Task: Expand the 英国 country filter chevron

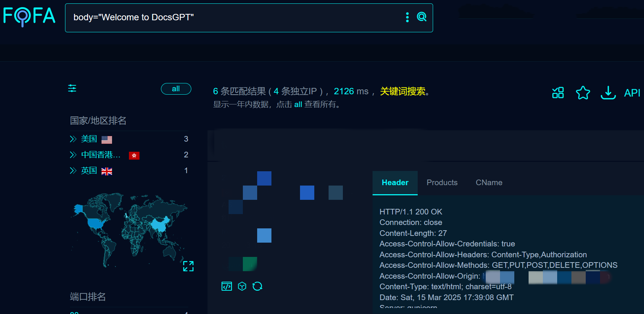Action: tap(73, 171)
